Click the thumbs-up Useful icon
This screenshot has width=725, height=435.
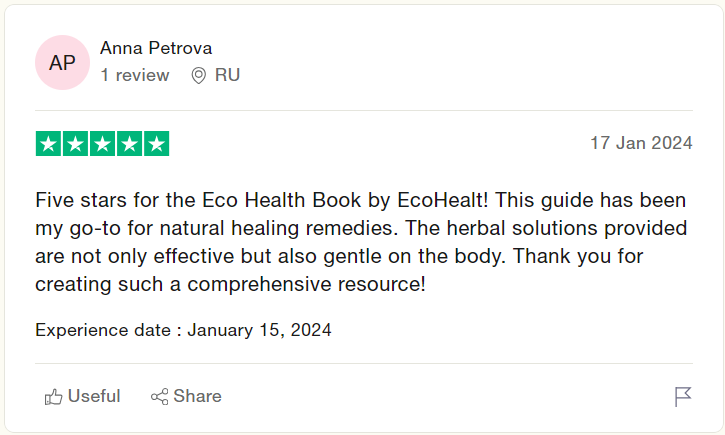point(53,397)
